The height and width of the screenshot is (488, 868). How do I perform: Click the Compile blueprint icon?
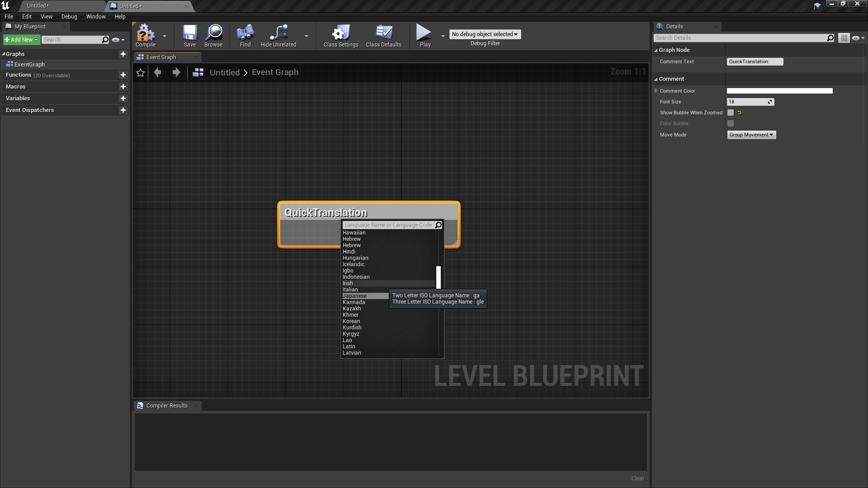click(146, 33)
